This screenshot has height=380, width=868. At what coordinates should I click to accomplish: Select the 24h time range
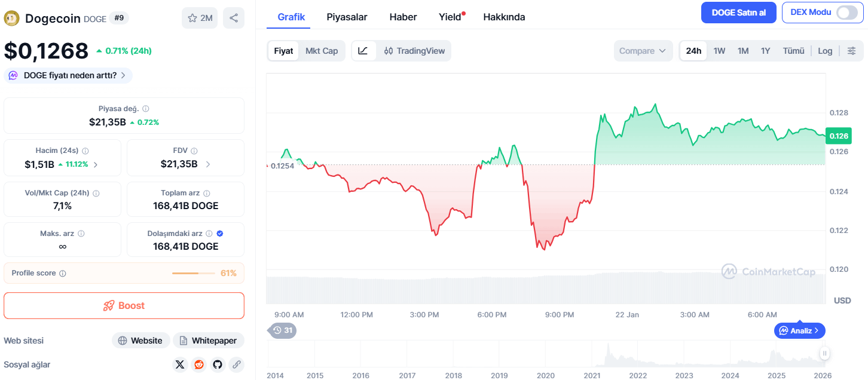coord(693,51)
